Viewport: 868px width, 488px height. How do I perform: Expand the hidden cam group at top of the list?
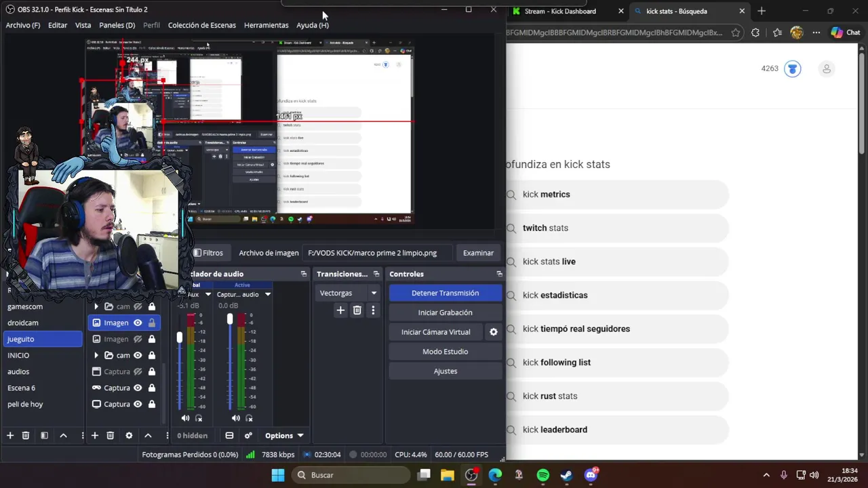click(96, 306)
